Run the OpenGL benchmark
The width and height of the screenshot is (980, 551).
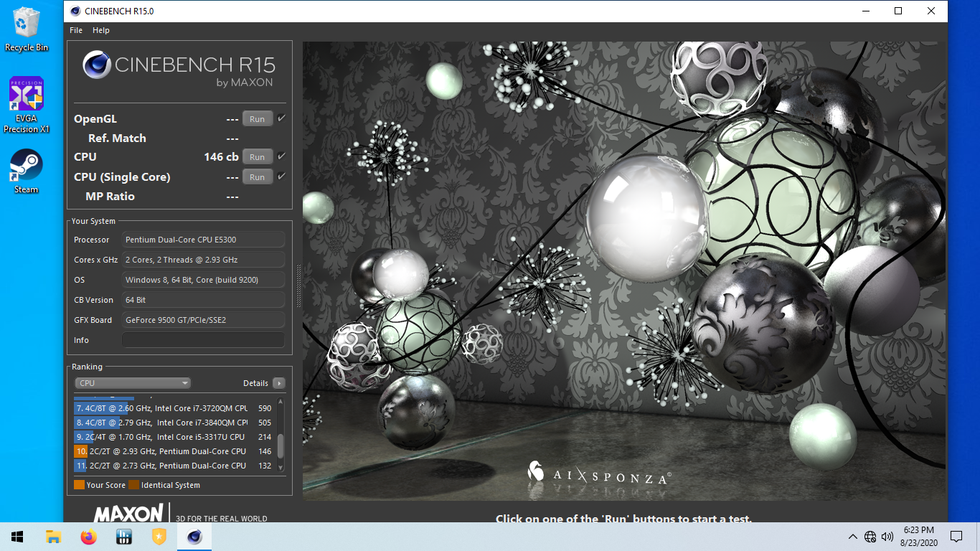(x=258, y=119)
